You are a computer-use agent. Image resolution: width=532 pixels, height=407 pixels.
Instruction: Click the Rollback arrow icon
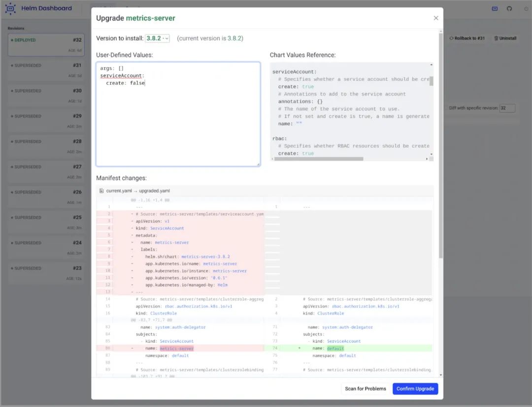(x=451, y=38)
